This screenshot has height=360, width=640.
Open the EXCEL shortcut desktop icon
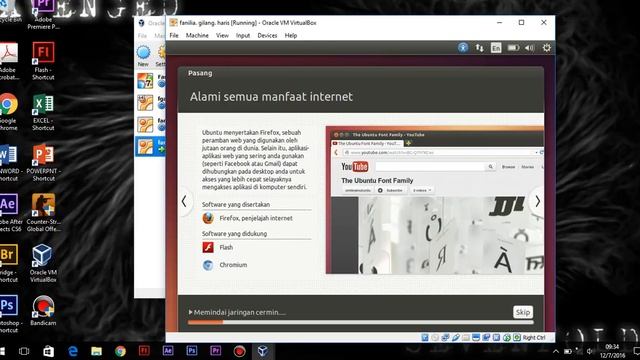point(43,111)
